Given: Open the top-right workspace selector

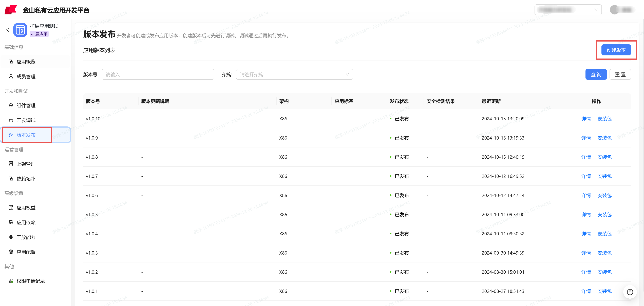Looking at the screenshot, I should [568, 10].
